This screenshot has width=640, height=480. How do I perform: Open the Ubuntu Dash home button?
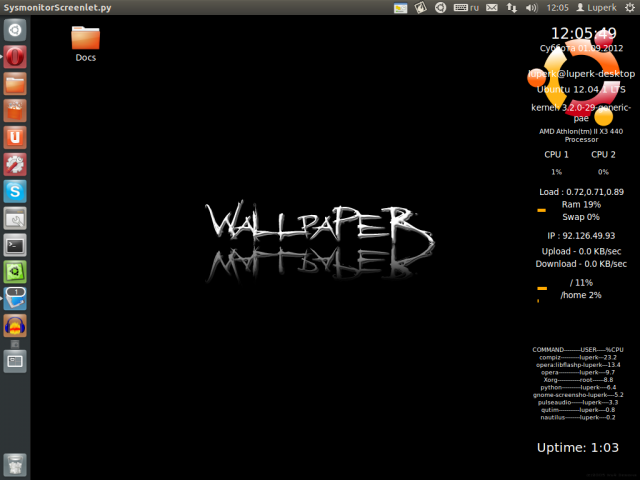15,30
